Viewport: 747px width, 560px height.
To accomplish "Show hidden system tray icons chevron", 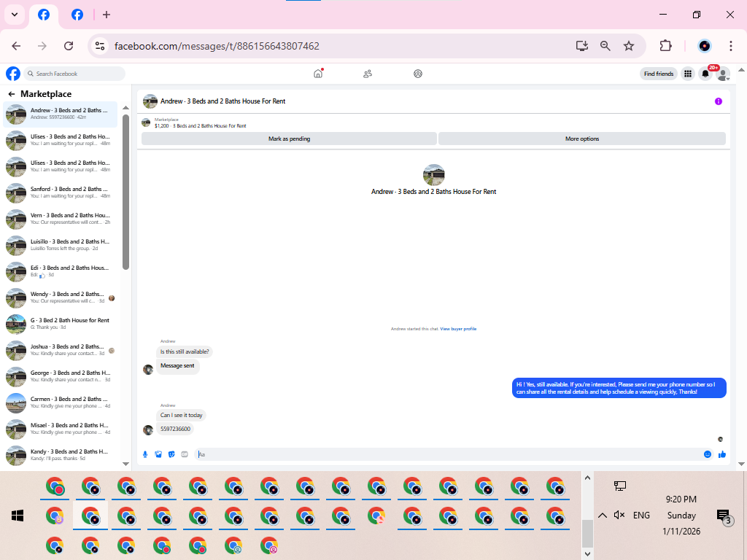I will point(602,516).
